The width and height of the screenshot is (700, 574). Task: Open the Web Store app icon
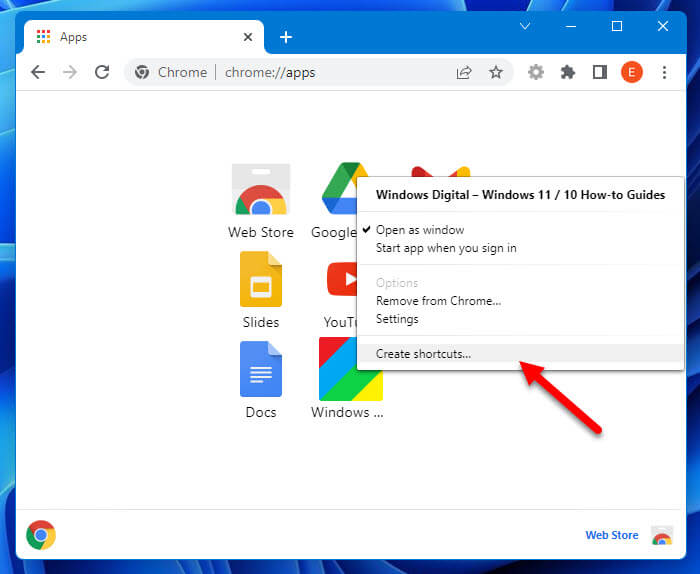pos(261,190)
